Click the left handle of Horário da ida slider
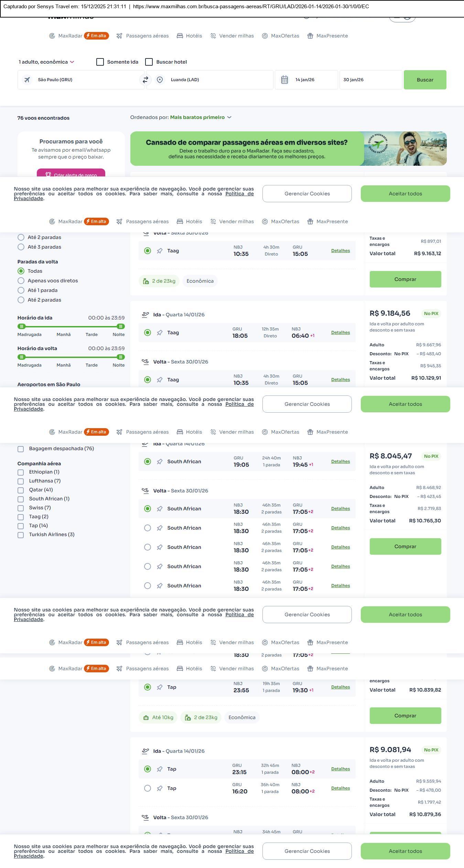 (22, 326)
